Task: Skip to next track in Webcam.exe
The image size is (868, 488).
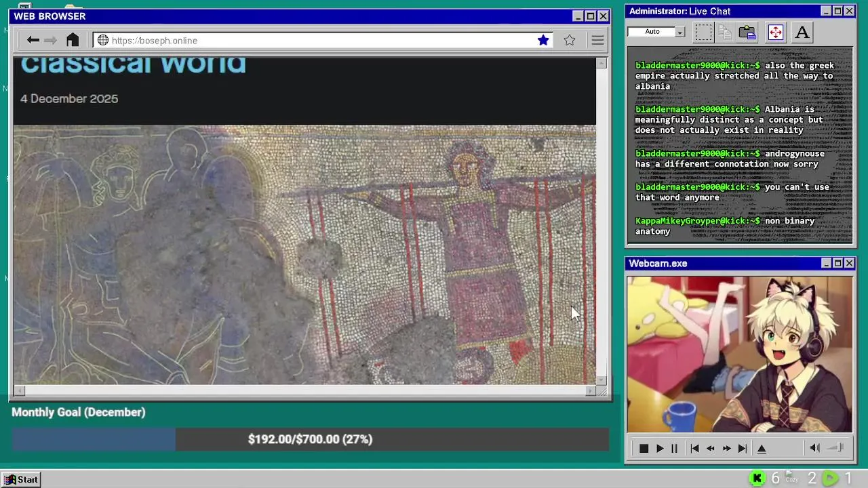Action: click(743, 448)
